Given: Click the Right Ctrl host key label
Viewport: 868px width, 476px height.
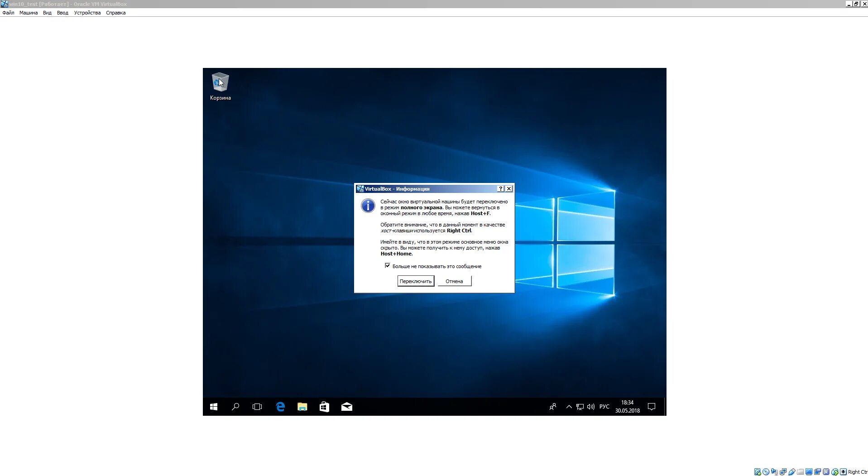Looking at the screenshot, I should (858, 471).
